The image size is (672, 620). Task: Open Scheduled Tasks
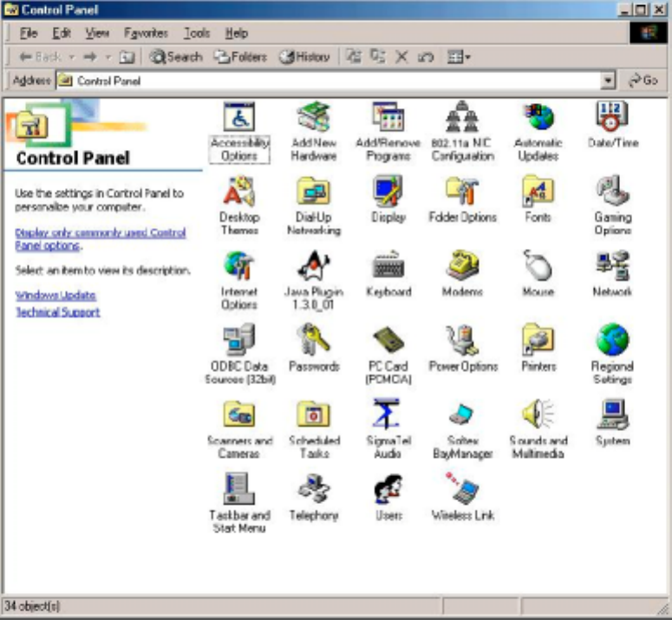314,429
